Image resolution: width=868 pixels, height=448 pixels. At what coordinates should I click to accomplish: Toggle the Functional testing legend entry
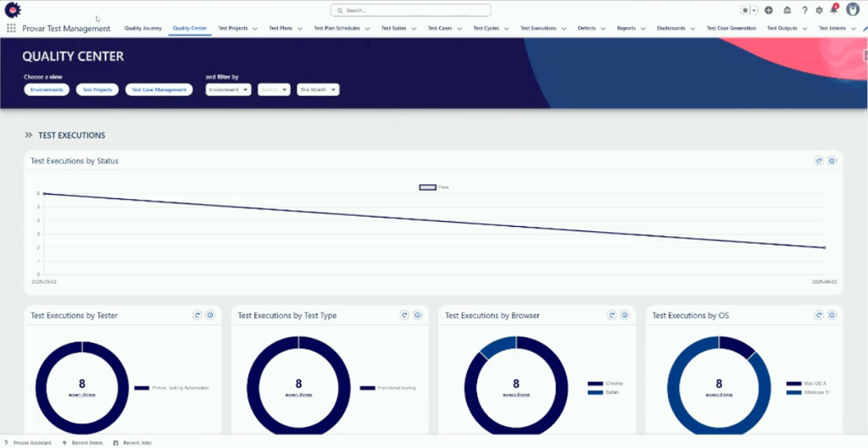click(388, 388)
